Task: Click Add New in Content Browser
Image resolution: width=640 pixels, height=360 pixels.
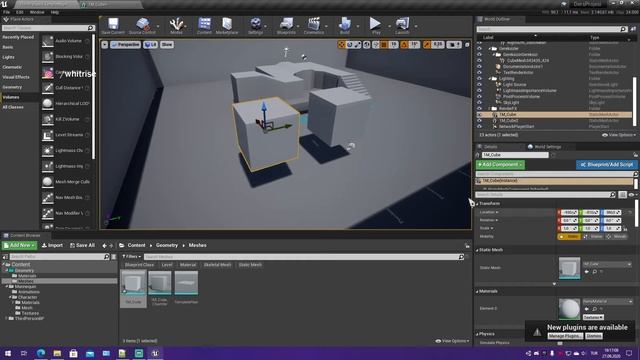Action: point(19,245)
